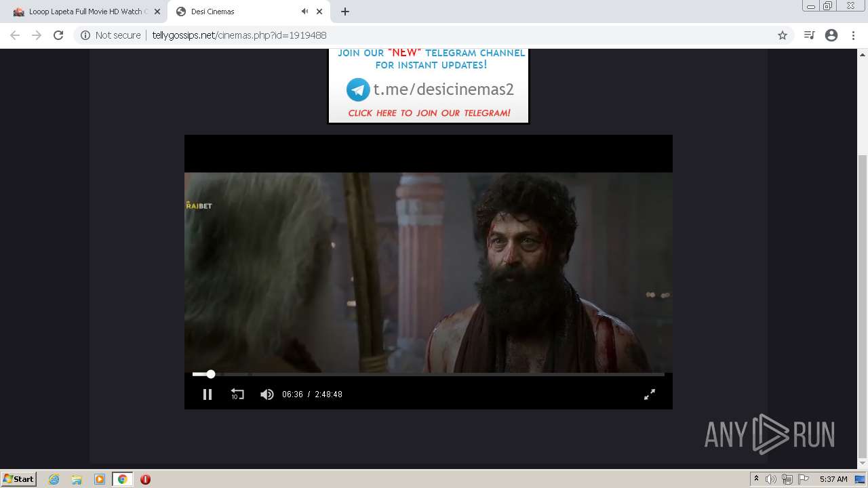Show hidden system tray icons

point(756,479)
